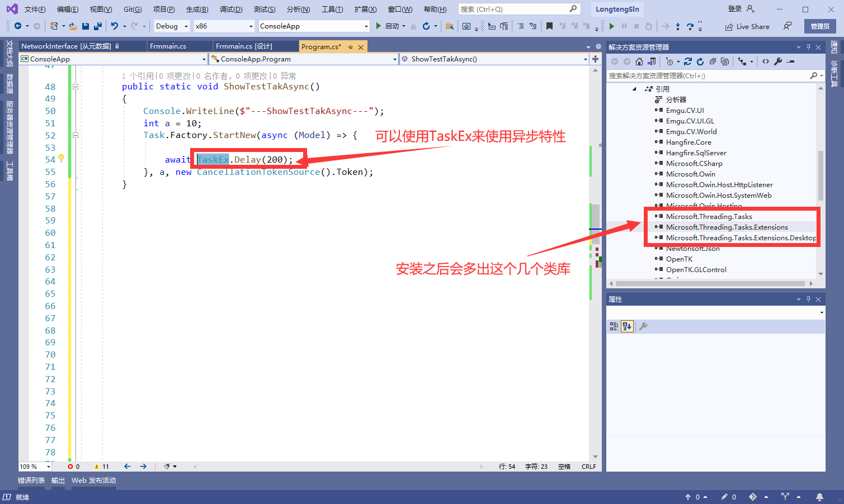Open Properties via the wrench icon

click(778, 61)
